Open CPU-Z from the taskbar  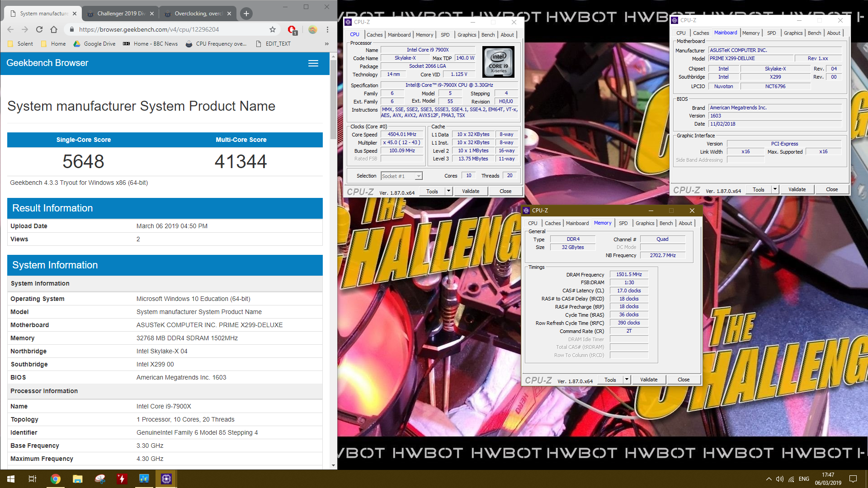[166, 479]
